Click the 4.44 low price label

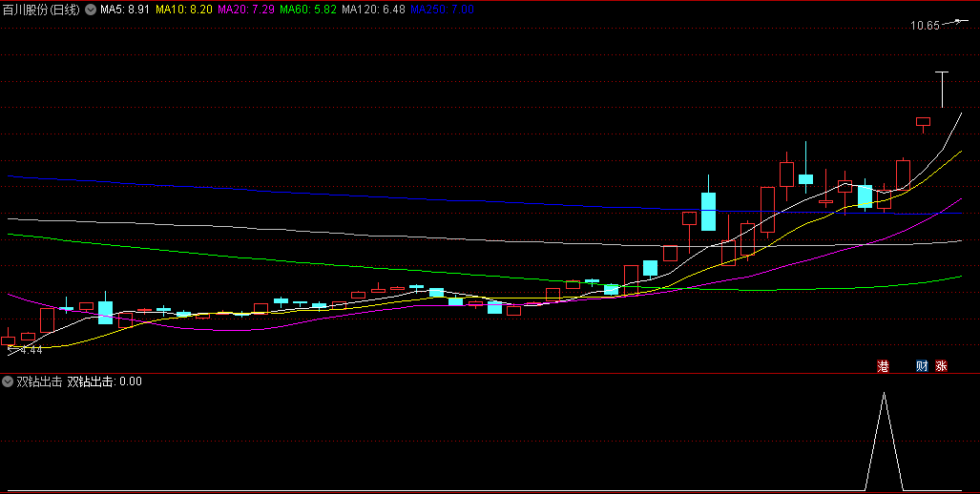tap(31, 350)
